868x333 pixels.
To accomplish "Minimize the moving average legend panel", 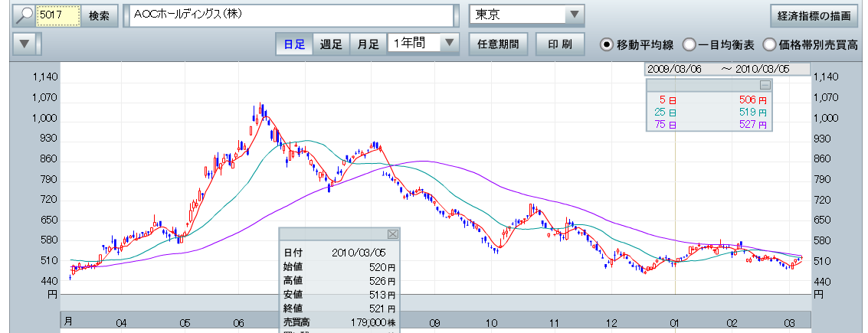I will click(x=764, y=85).
